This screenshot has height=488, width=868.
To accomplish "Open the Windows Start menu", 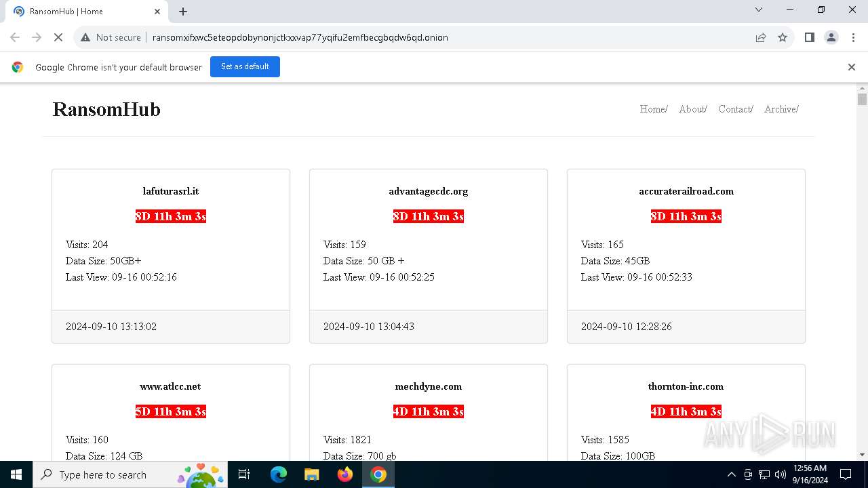I will (16, 474).
